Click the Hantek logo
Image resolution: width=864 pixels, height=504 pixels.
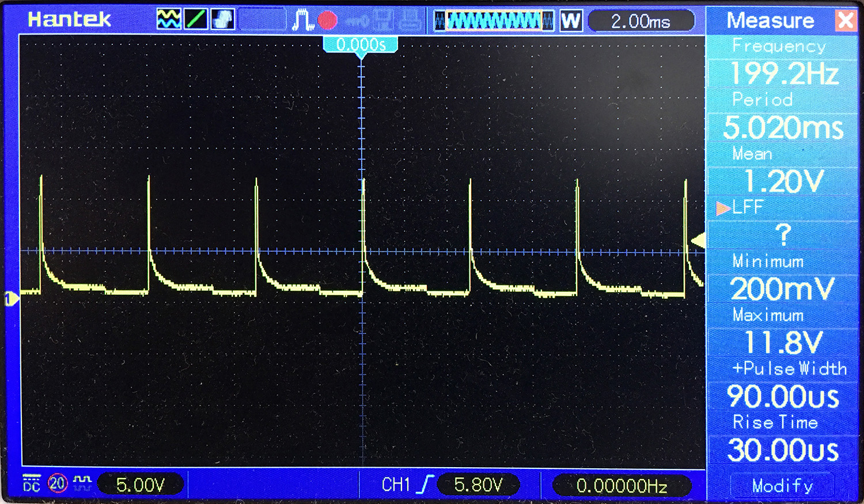pyautogui.click(x=69, y=20)
